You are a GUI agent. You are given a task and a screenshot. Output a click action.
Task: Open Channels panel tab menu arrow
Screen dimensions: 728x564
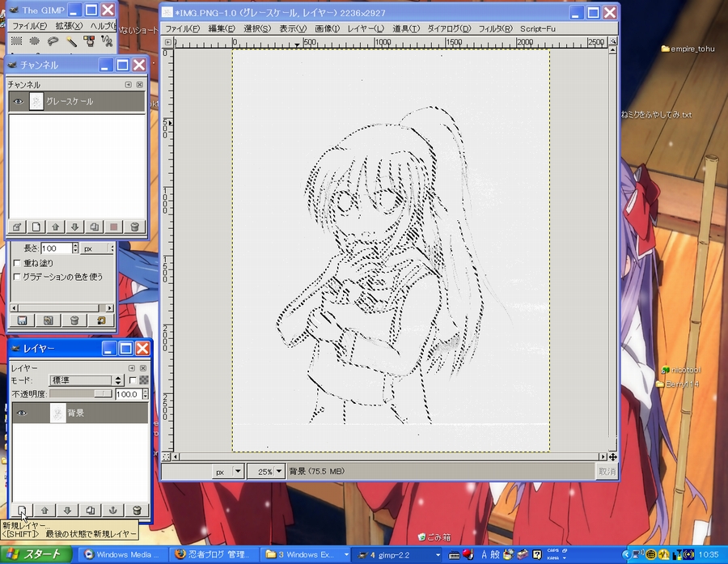coord(128,84)
